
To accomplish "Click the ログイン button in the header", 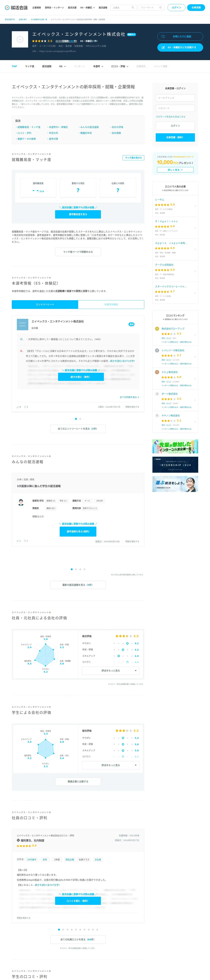I will [x=176, y=8].
